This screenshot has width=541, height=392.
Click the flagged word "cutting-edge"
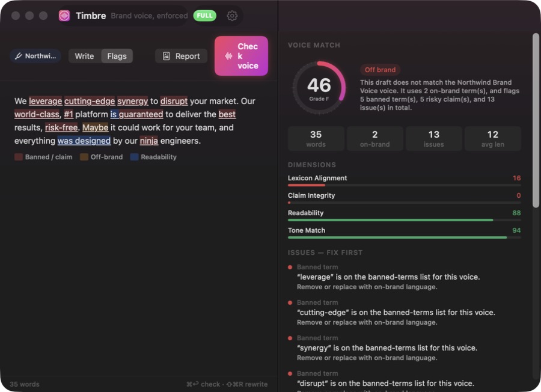(x=90, y=101)
